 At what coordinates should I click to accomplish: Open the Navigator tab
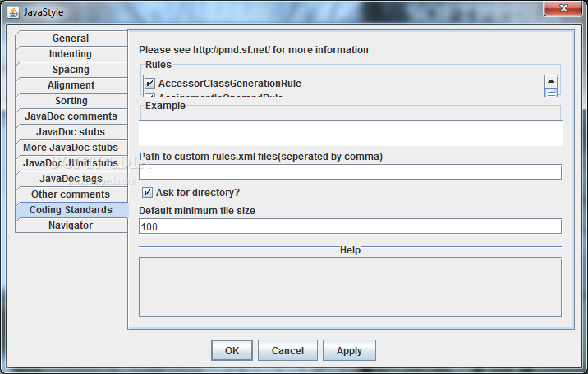click(71, 226)
